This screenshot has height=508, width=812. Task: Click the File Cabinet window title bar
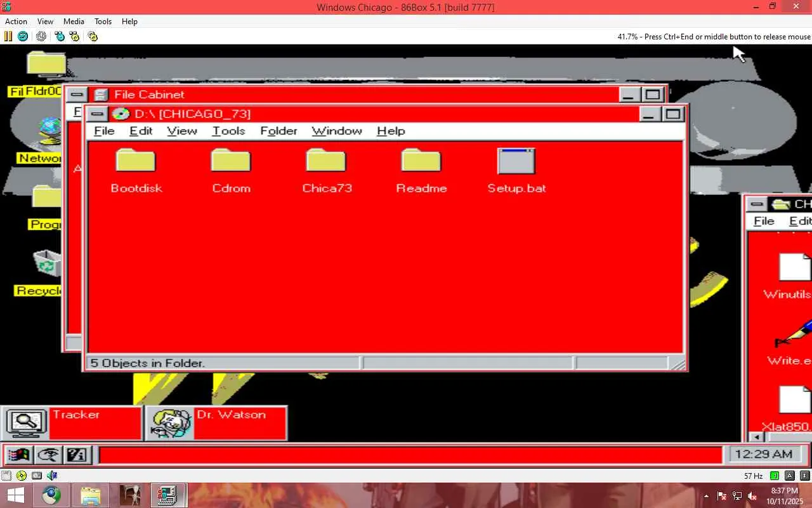(x=353, y=95)
